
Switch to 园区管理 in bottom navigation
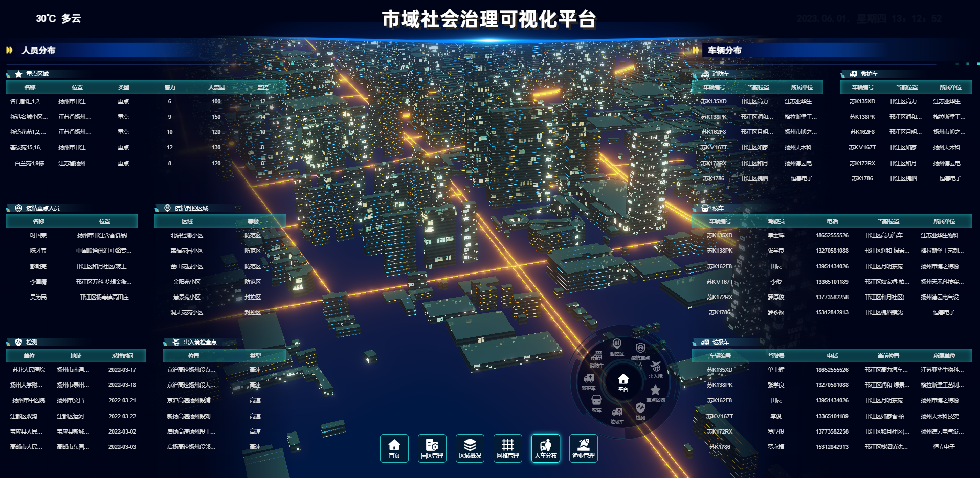click(x=432, y=448)
